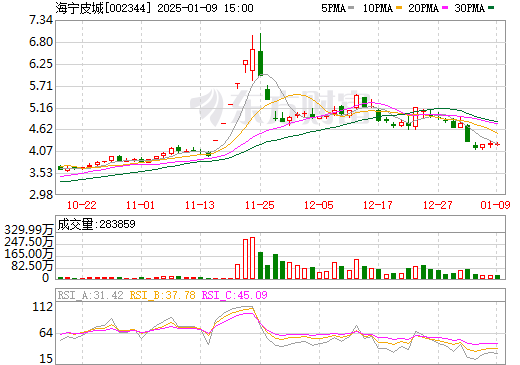The width and height of the screenshot is (520, 365).
Task: Select the 11-01 date label
Action: 141,205
